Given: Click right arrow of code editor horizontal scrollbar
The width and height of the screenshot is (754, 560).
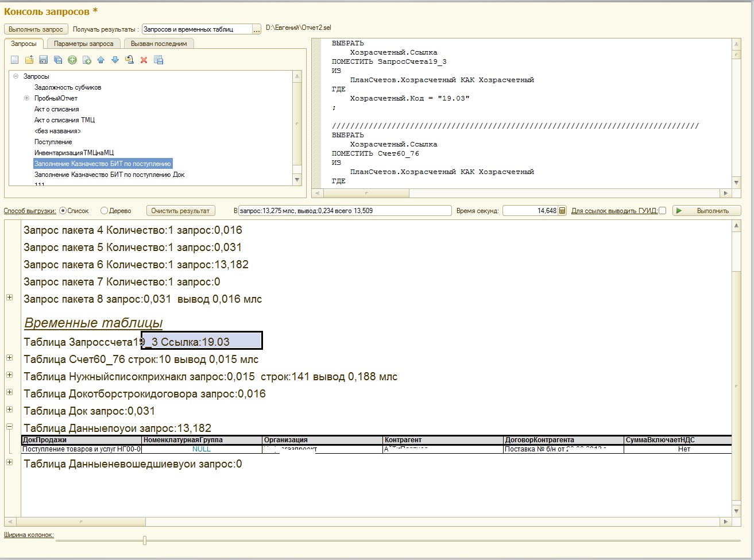Looking at the screenshot, I should (726, 194).
